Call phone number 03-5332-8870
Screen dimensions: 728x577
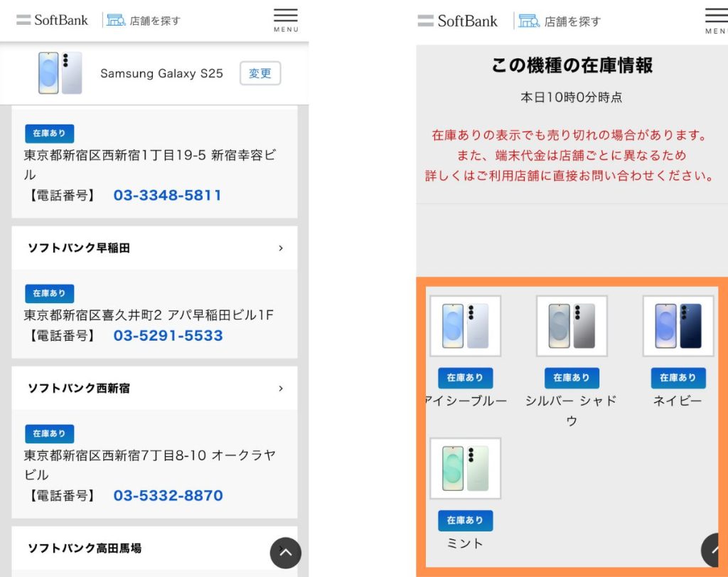click(168, 495)
